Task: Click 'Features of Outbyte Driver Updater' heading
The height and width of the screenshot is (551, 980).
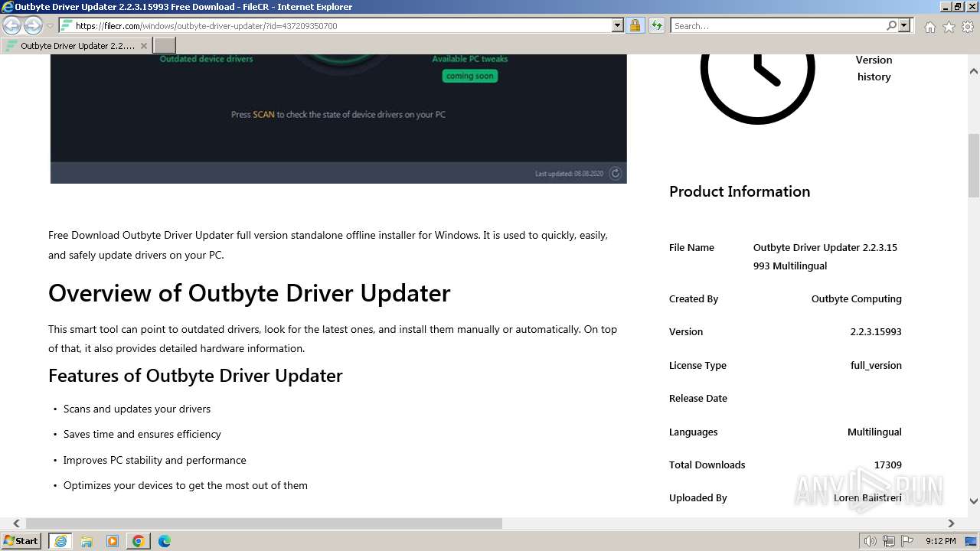Action: coord(195,376)
